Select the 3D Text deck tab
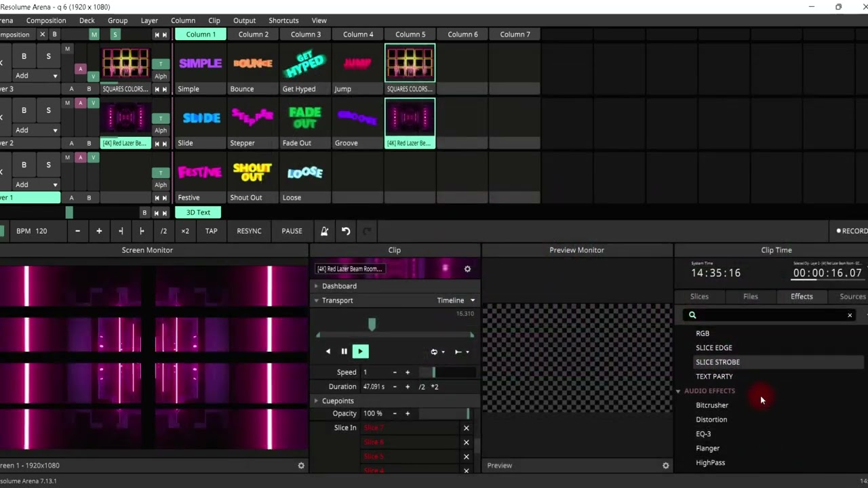 [198, 213]
